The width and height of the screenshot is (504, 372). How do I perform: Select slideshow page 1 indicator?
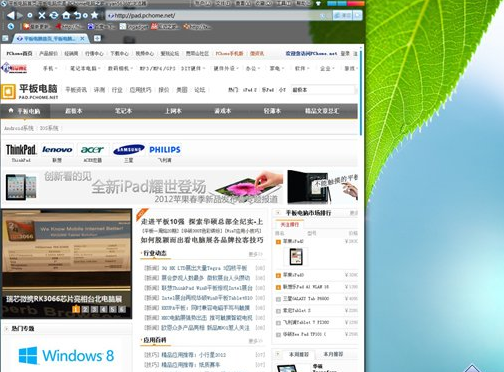(76, 309)
